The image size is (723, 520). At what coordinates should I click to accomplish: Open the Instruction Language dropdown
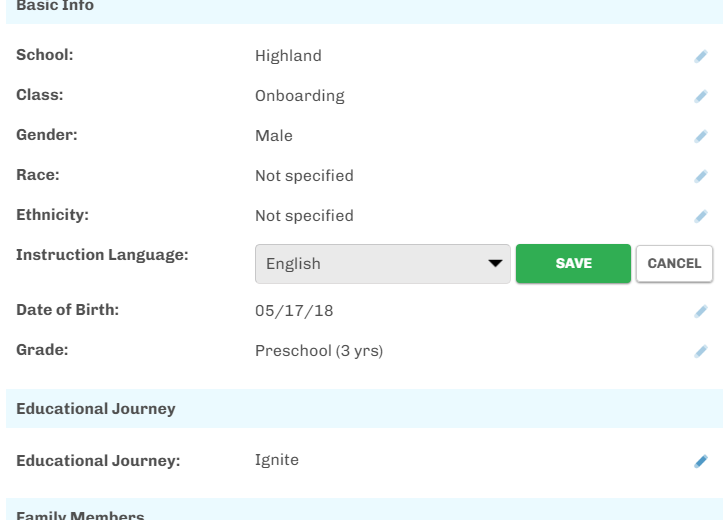370,264
